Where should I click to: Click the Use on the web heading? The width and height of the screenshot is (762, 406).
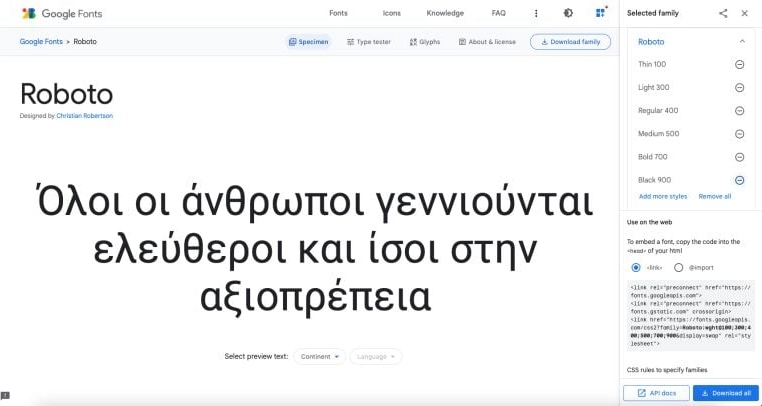[x=649, y=222]
